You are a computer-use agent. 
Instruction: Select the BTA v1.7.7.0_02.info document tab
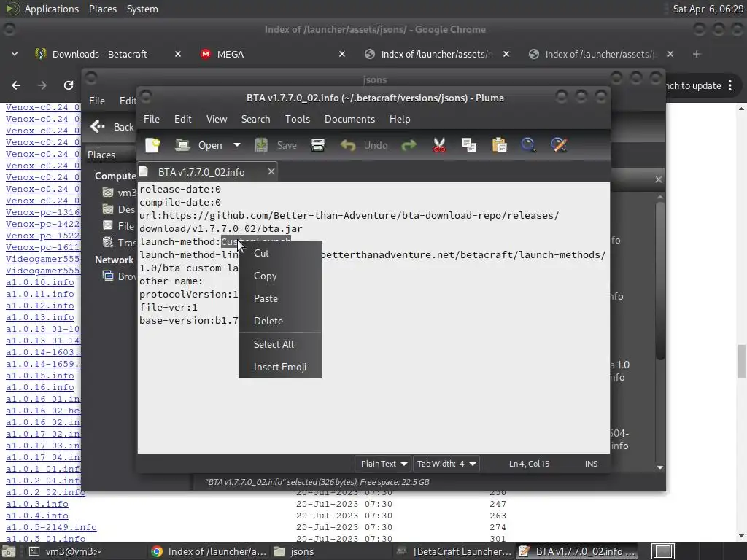[x=201, y=172]
